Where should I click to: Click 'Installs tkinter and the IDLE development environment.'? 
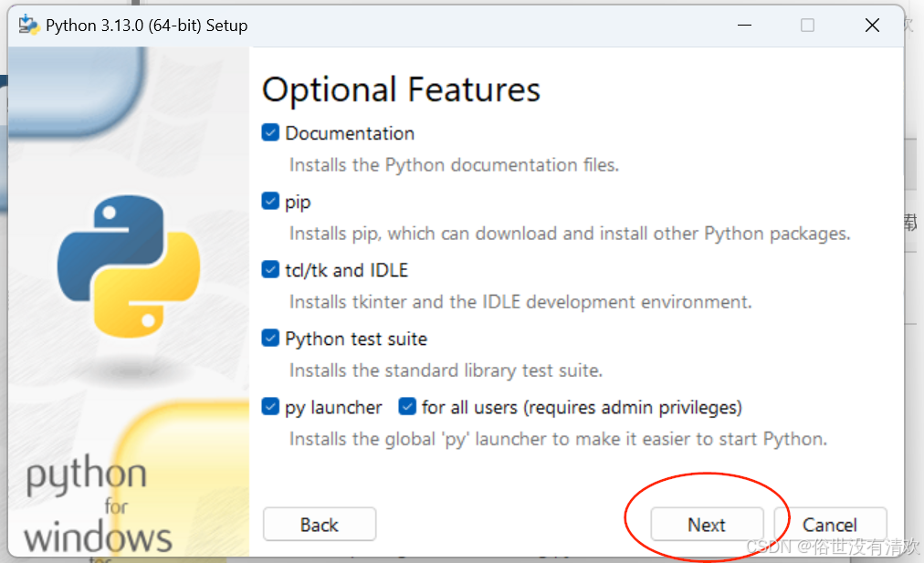coord(521,302)
